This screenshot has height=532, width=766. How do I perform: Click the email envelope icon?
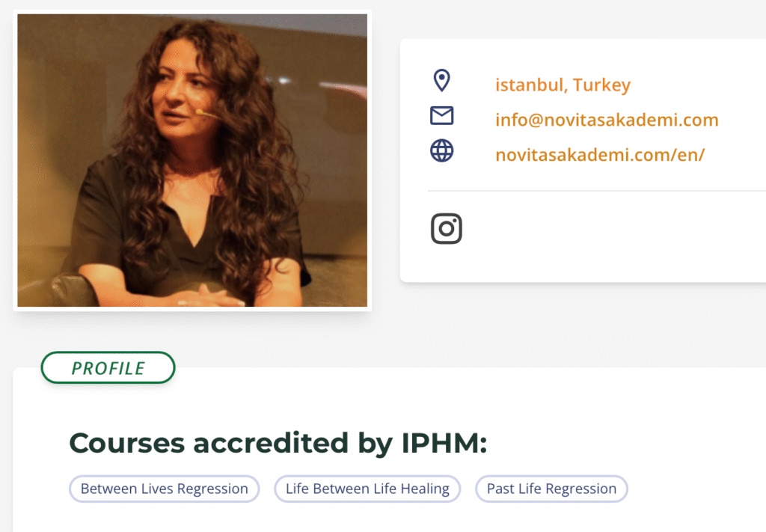[x=441, y=116]
